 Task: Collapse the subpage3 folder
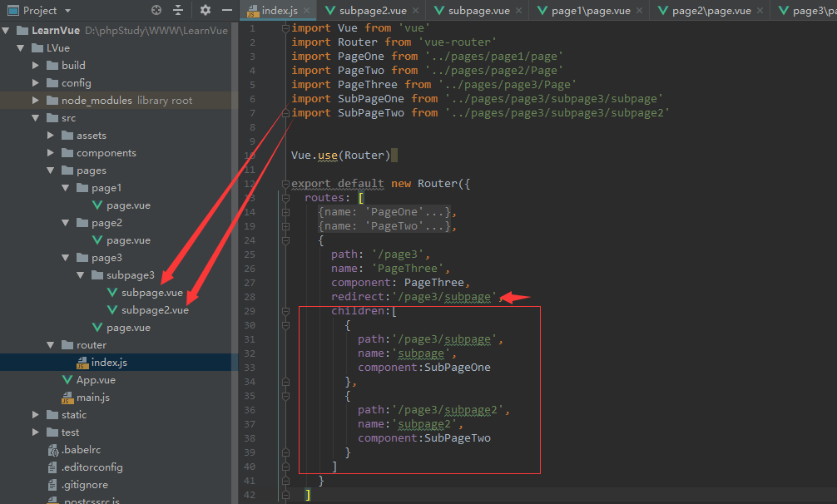(x=81, y=275)
